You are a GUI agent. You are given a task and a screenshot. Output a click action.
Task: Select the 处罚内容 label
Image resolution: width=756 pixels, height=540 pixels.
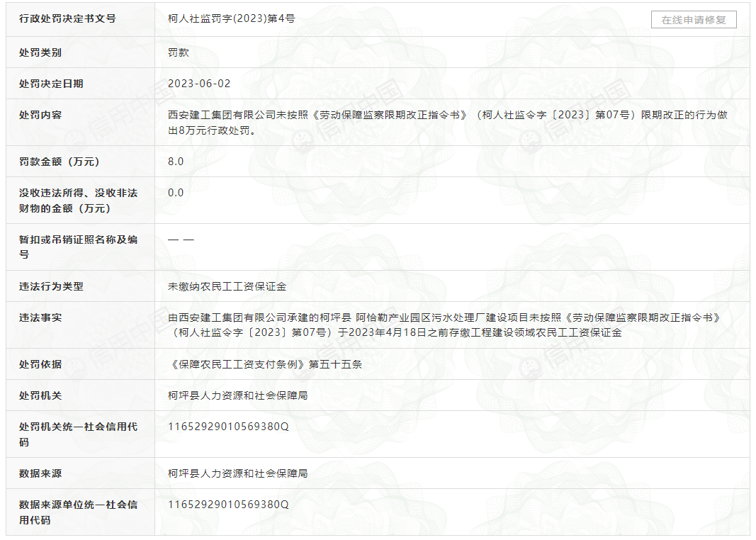point(40,115)
